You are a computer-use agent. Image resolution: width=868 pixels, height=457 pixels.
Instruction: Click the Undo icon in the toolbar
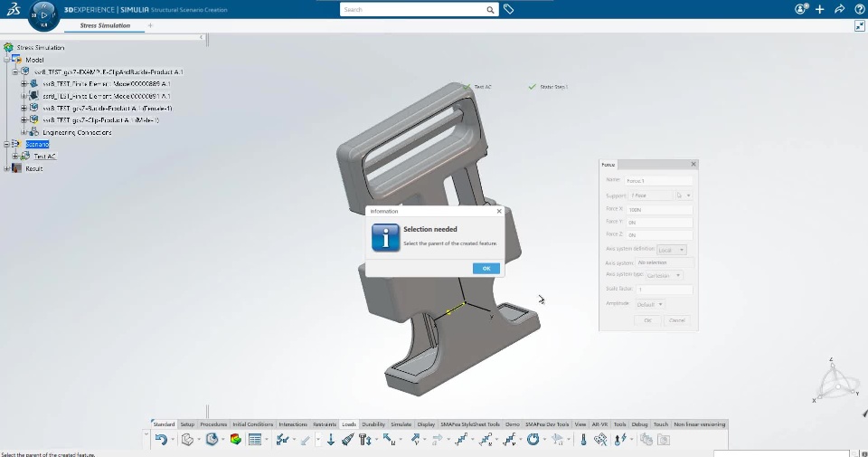[x=161, y=440]
